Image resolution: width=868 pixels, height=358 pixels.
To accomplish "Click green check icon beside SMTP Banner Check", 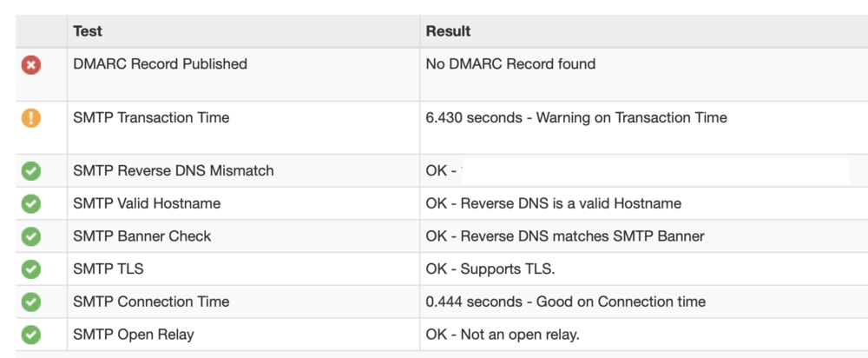I will [x=31, y=236].
